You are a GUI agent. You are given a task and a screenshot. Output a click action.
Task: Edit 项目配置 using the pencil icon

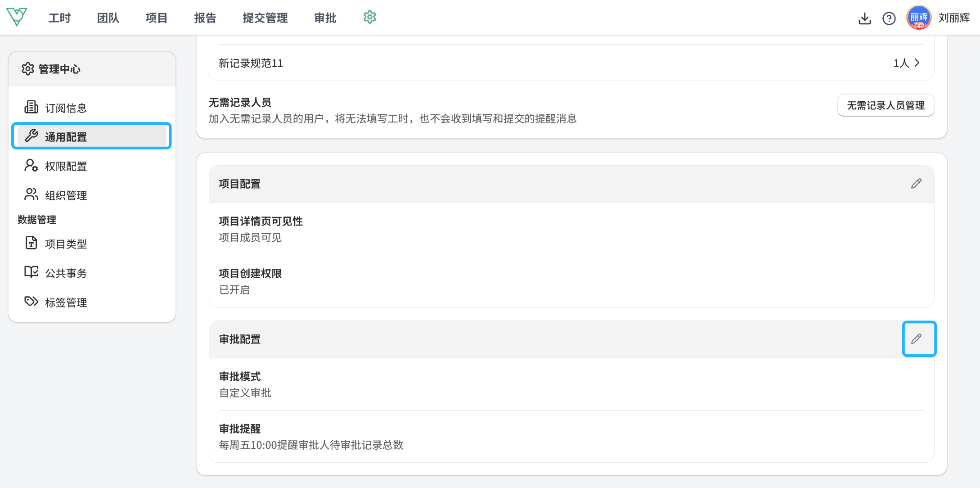coord(916,184)
